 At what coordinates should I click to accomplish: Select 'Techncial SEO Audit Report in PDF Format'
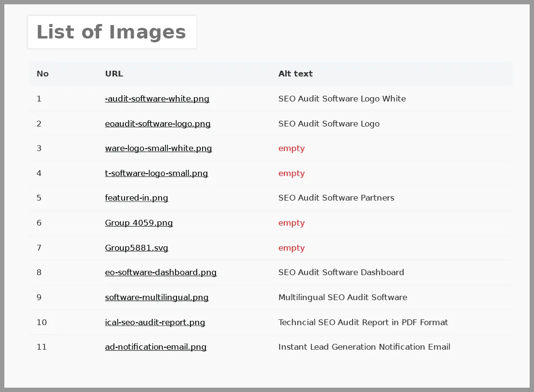coord(363,322)
